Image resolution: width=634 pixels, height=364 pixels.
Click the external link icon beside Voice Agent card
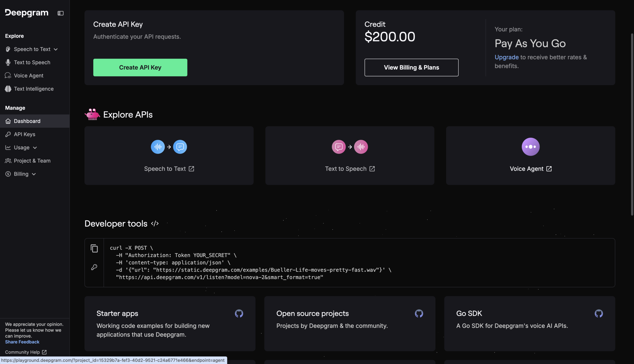point(549,169)
